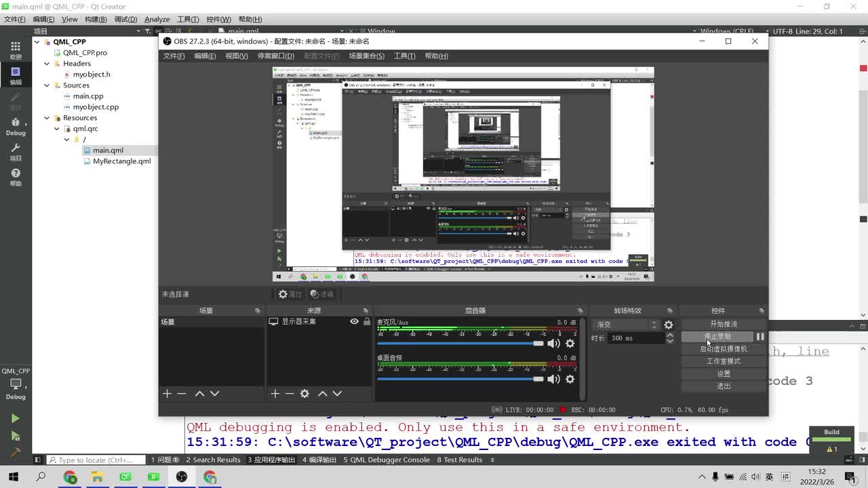Adjust the 桌面音频 volume slider

point(460,379)
